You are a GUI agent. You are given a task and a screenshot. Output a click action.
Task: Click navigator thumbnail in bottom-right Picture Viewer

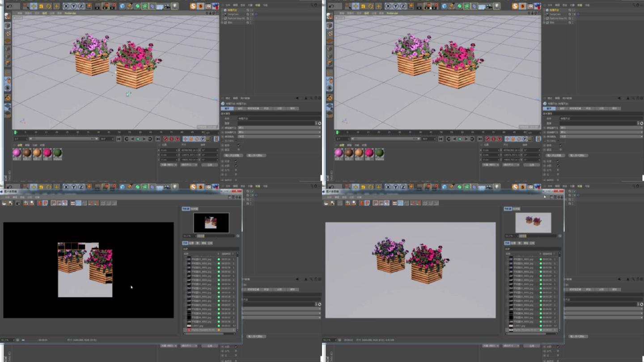click(533, 223)
